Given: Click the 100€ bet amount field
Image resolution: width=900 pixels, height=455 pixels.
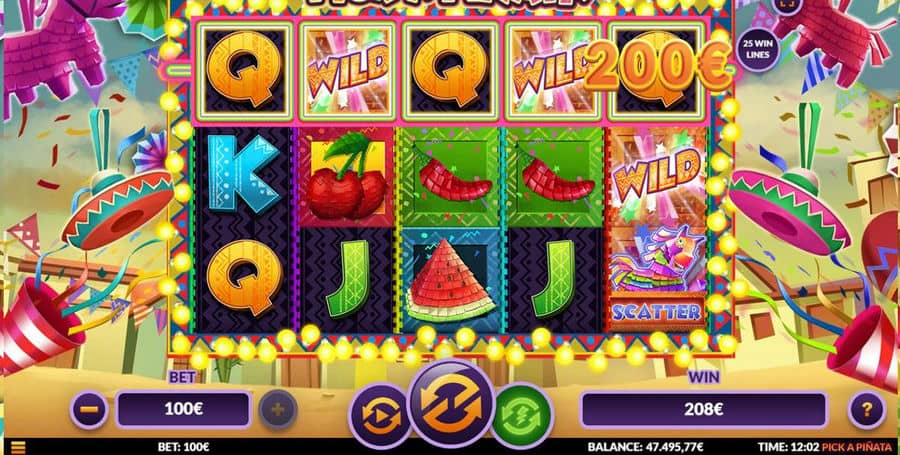Looking at the screenshot, I should click(184, 410).
